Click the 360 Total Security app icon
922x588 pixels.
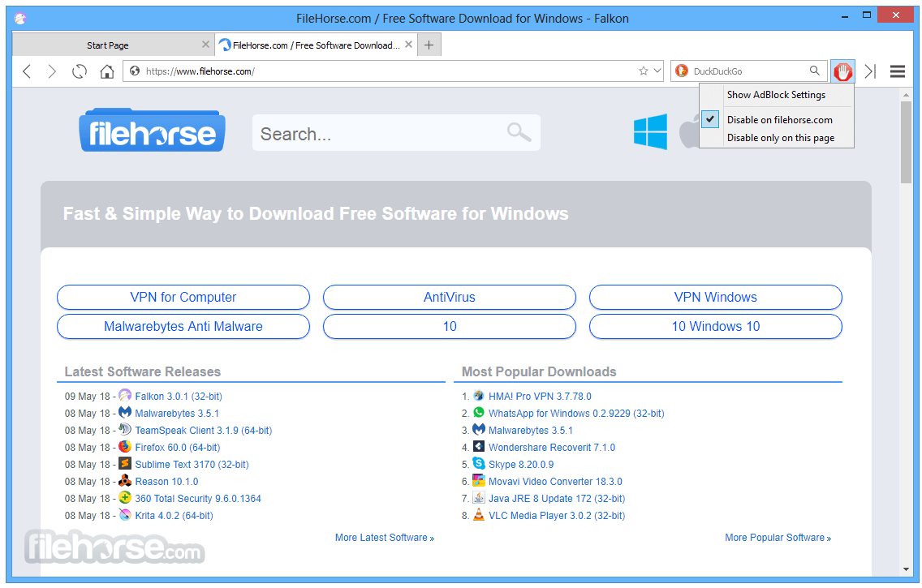pyautogui.click(x=125, y=497)
